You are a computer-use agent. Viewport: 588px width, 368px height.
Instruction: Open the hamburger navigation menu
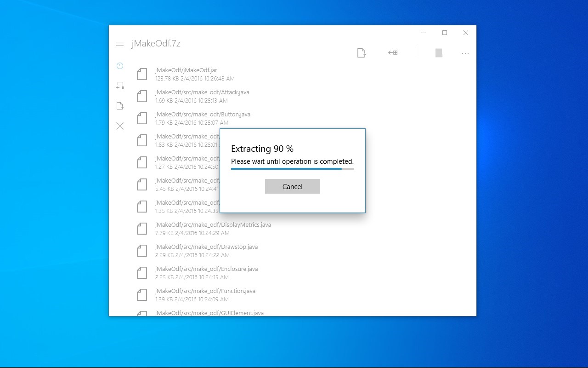click(x=120, y=44)
